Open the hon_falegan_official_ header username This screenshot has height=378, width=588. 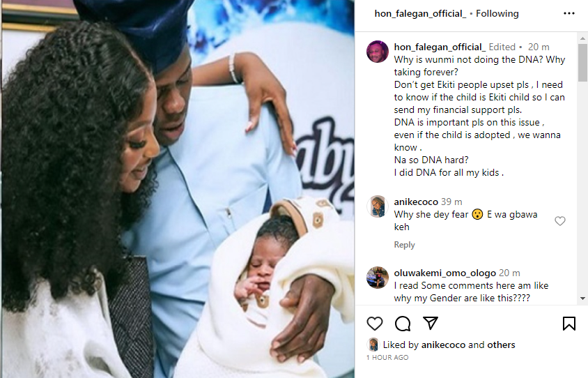(x=420, y=14)
